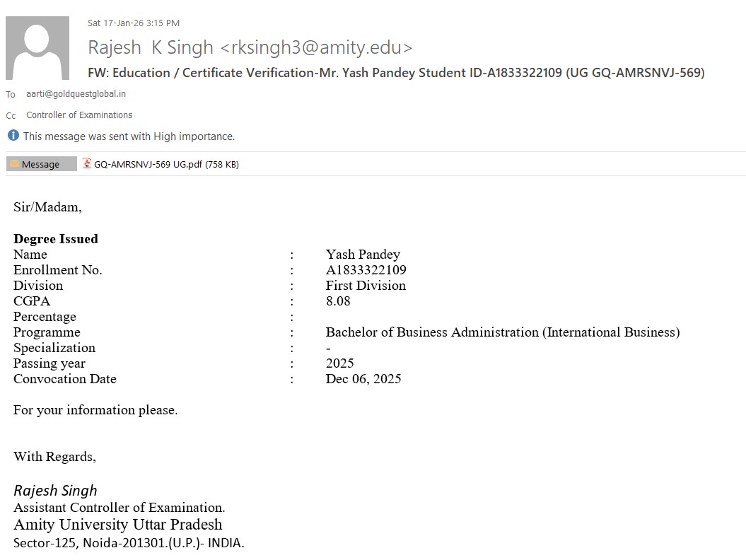The width and height of the screenshot is (746, 560).
Task: Click the blue high importance info icon
Action: [13, 135]
